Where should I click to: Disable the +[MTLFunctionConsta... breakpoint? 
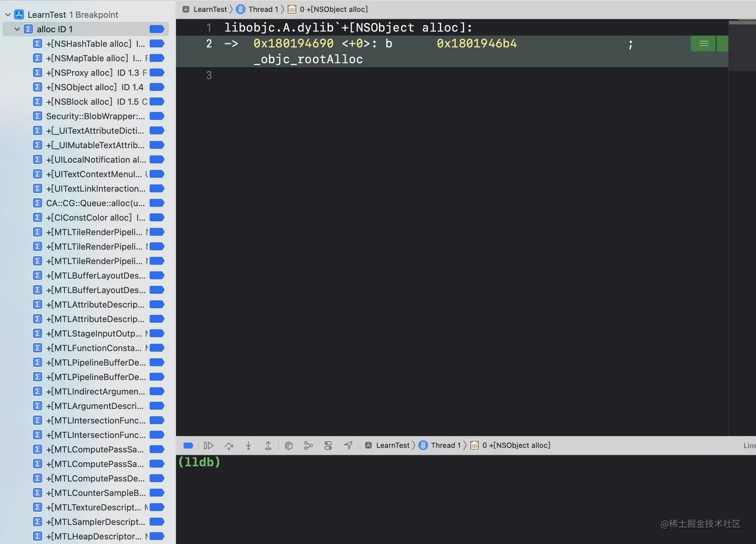[157, 348]
